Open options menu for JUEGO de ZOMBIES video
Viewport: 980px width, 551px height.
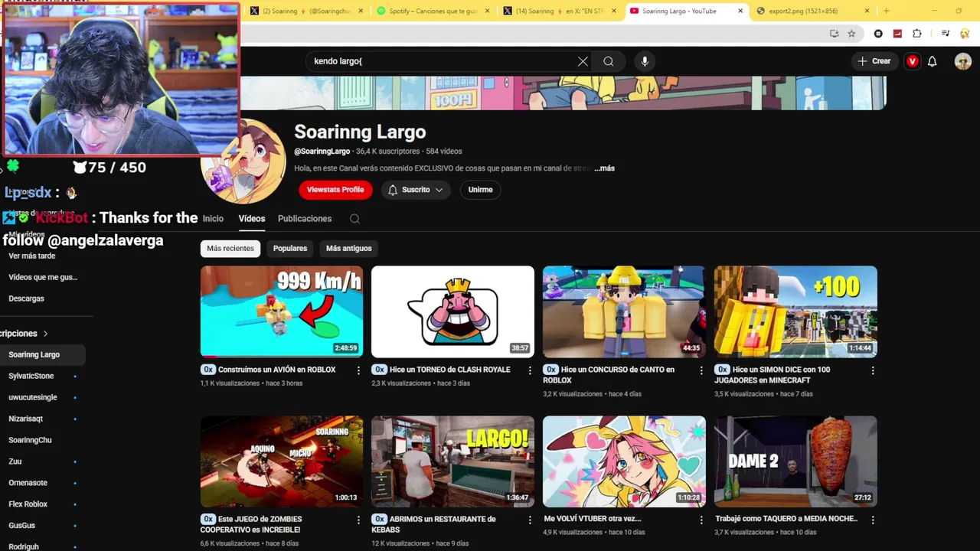[358, 520]
